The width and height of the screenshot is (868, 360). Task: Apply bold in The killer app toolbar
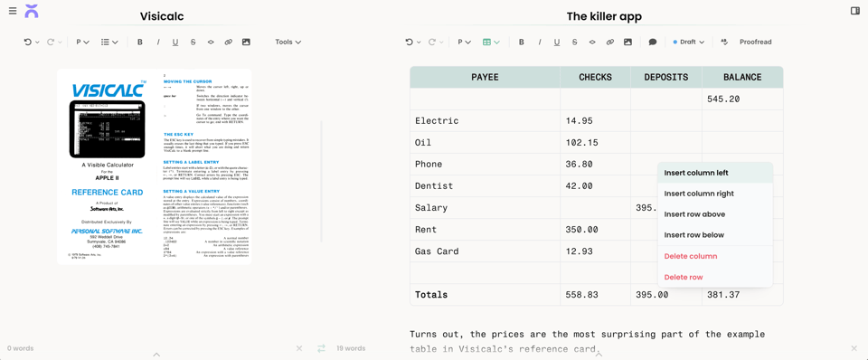[x=522, y=43]
